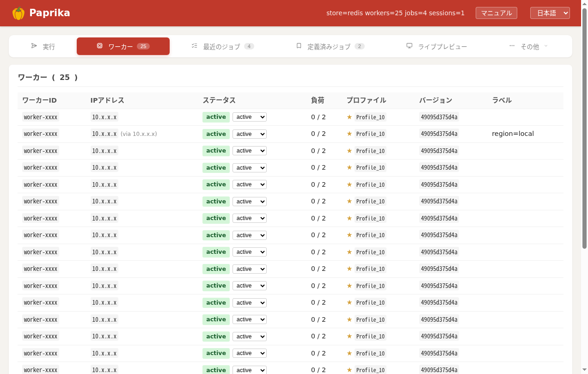The image size is (588, 374).
Task: Click Profile_10 in the region=local row
Action: tap(370, 134)
